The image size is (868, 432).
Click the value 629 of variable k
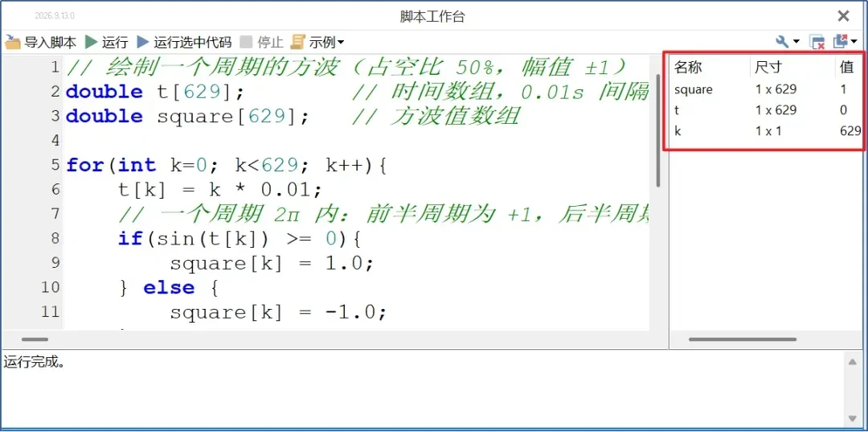850,131
